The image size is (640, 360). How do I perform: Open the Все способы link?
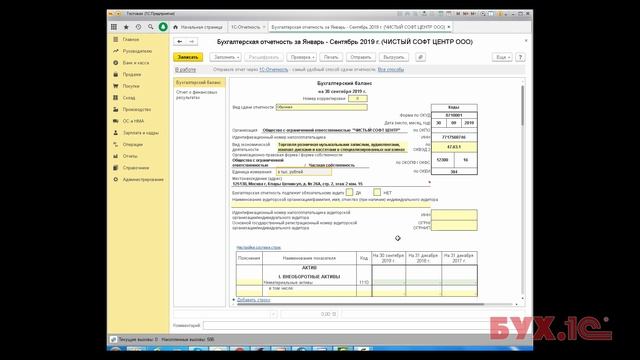coord(391,70)
